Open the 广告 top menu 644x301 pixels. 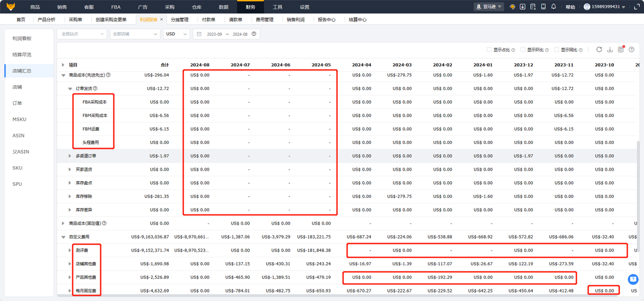pos(143,7)
